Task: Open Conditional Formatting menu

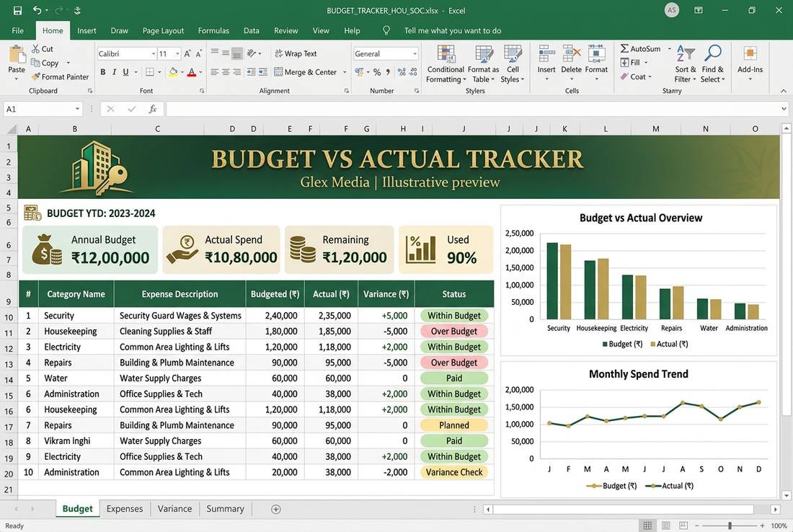Action: (x=445, y=64)
